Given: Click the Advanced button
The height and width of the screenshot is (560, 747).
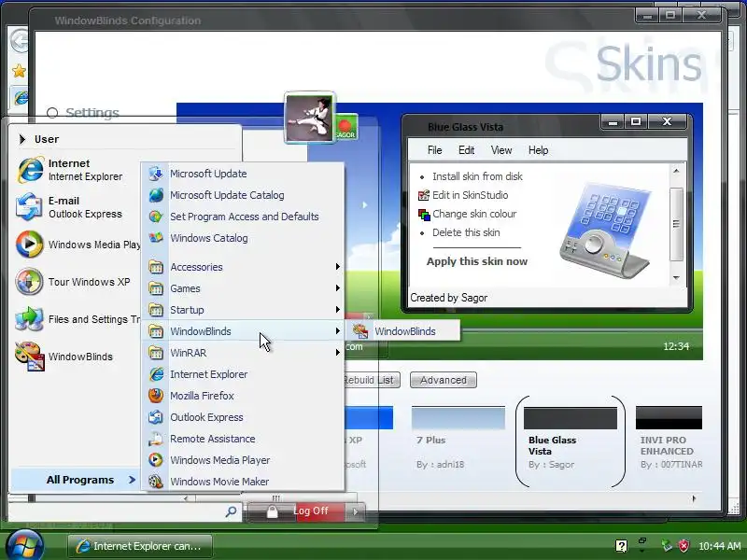Looking at the screenshot, I should [x=443, y=380].
